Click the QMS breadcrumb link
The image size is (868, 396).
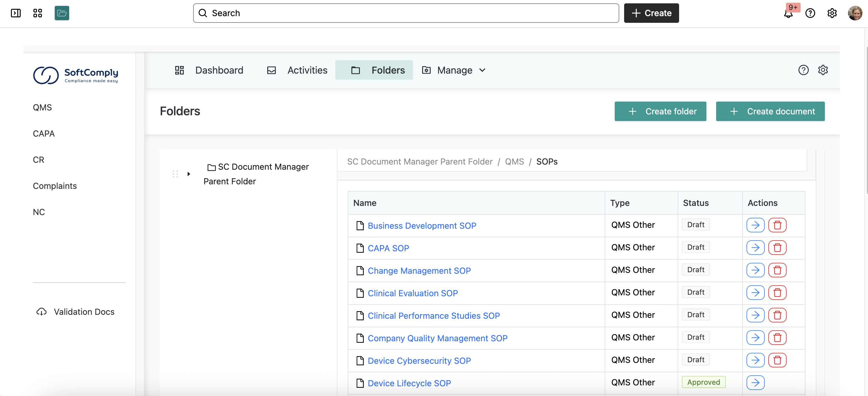(x=514, y=162)
